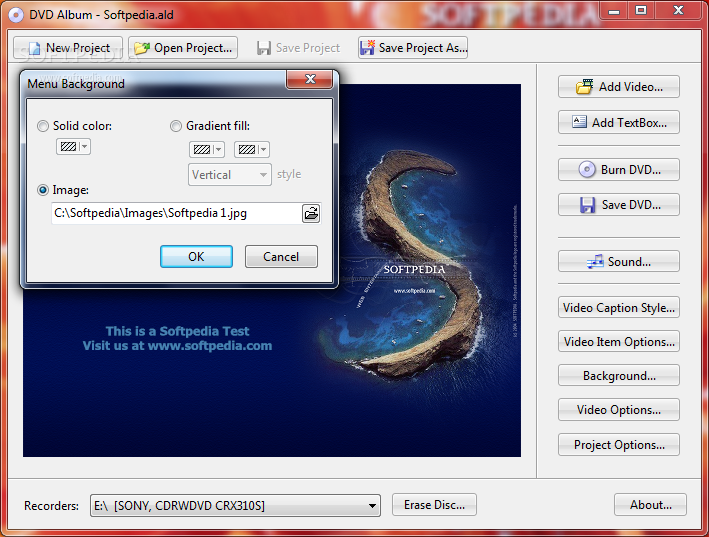Select the Solid color radio button

(43, 126)
